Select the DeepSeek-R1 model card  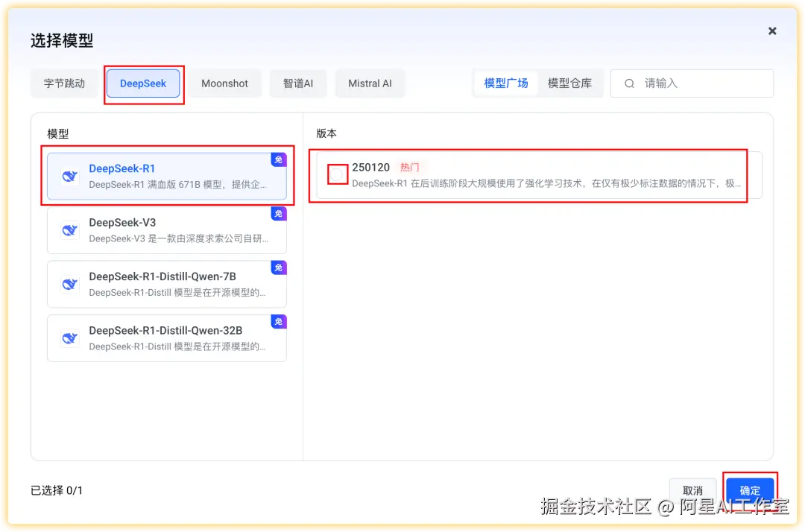click(x=167, y=176)
